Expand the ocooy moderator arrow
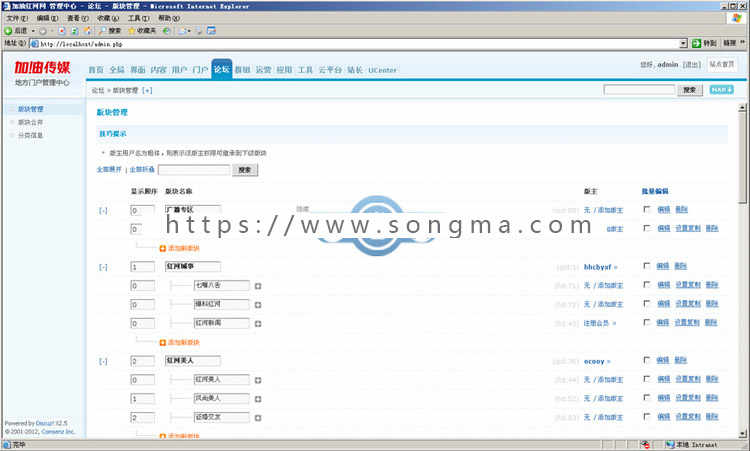 609,362
